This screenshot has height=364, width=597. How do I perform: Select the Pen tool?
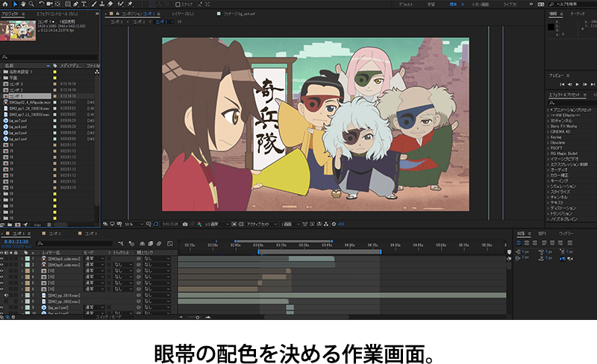[x=76, y=4]
